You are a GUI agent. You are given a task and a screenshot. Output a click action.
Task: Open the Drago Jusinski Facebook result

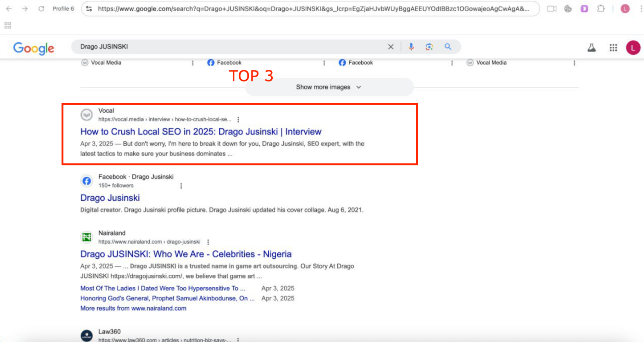point(110,198)
